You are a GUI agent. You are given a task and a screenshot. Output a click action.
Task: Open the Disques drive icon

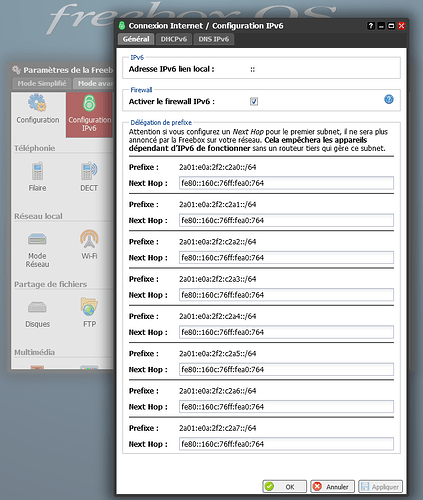tap(37, 307)
